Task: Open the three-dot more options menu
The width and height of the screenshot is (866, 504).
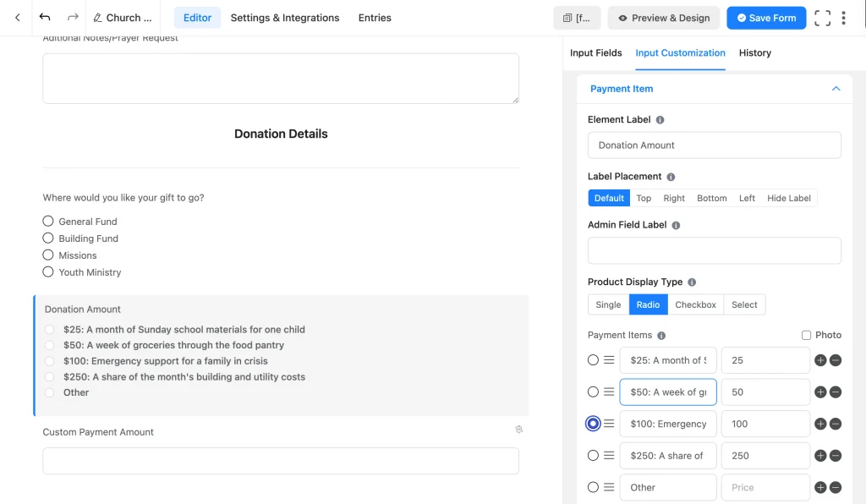Action: [843, 18]
